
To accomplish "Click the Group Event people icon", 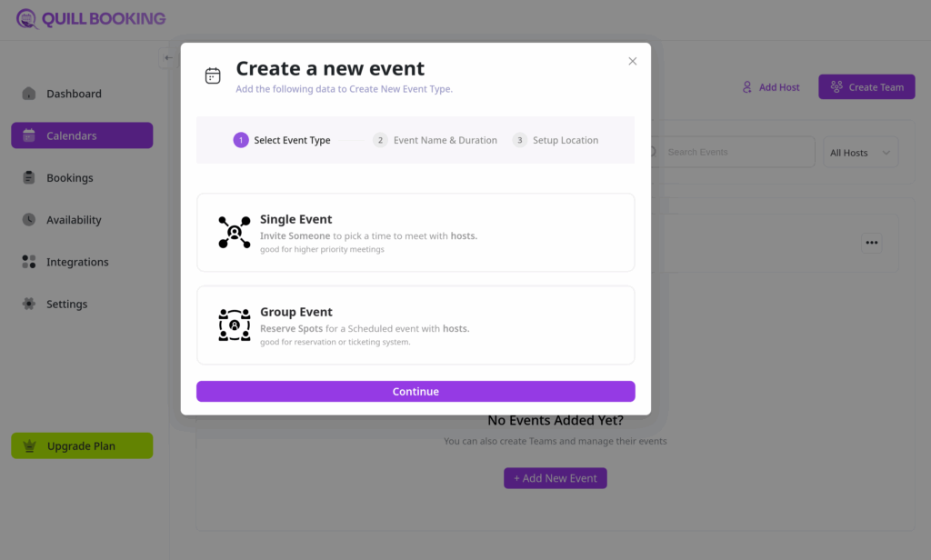I will tap(235, 325).
